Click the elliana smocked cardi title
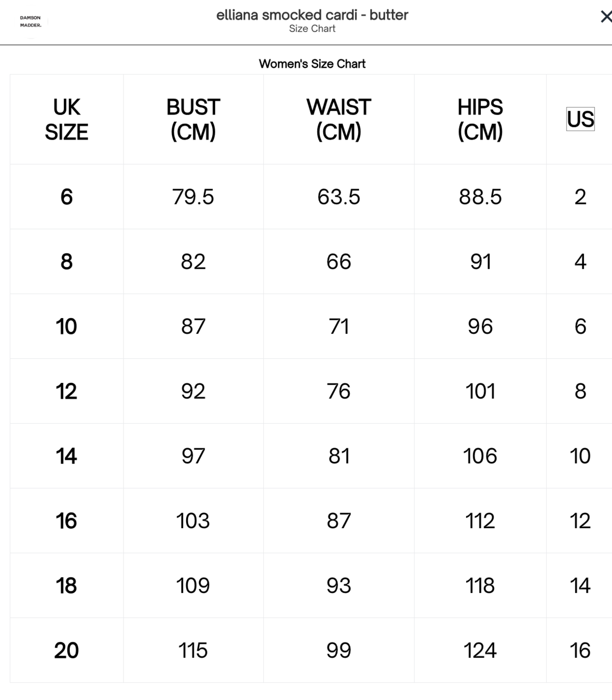The height and width of the screenshot is (700, 612). [x=312, y=15]
